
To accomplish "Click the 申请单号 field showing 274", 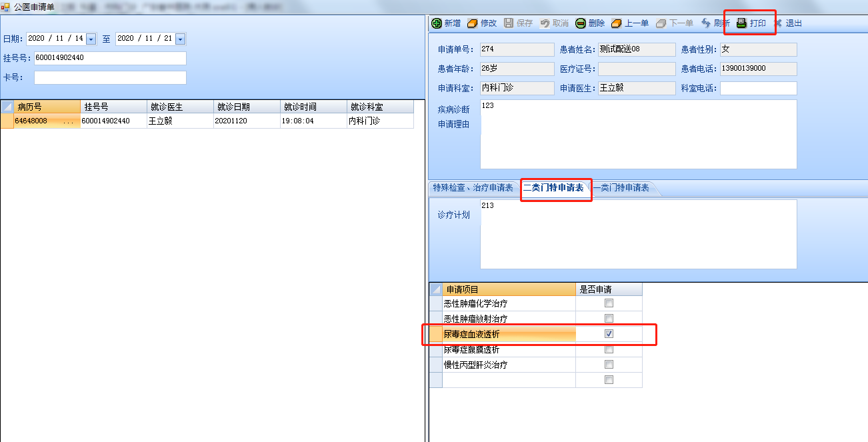I will [516, 49].
